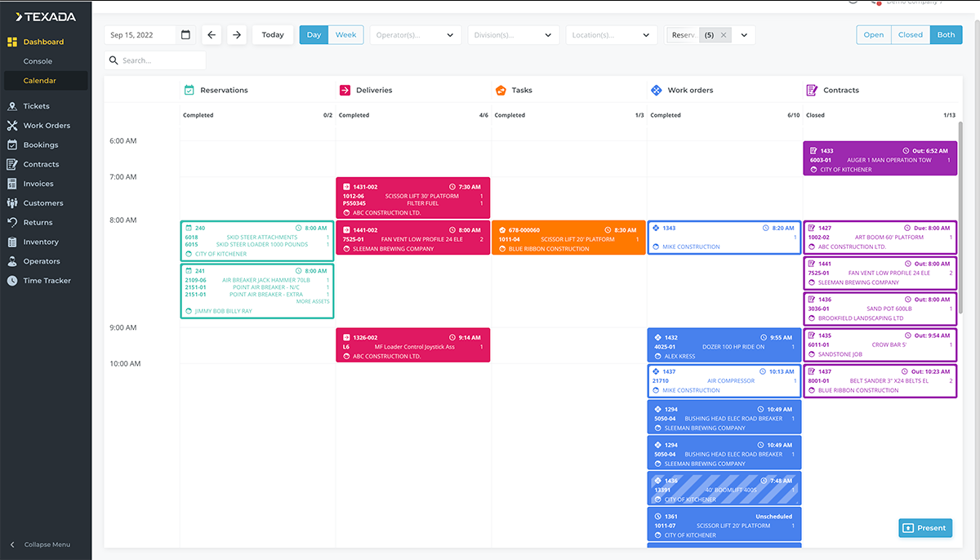This screenshot has height=560, width=980.
Task: Click the Today button
Action: [x=273, y=35]
